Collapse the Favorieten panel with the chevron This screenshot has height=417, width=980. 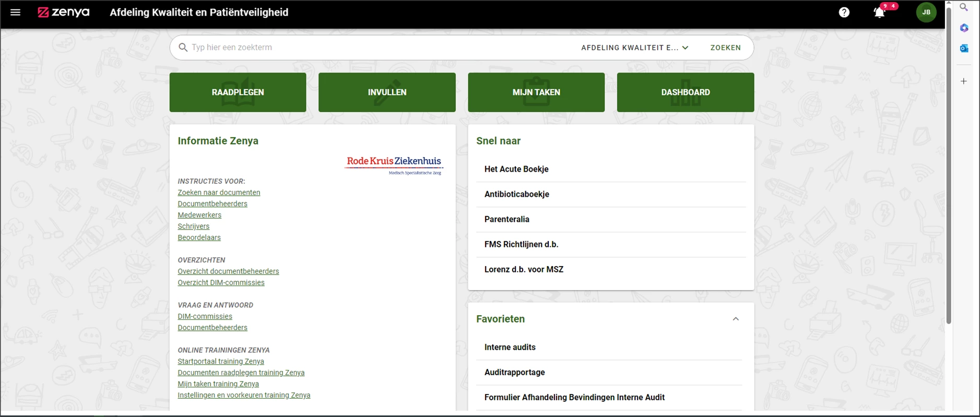[x=736, y=319]
